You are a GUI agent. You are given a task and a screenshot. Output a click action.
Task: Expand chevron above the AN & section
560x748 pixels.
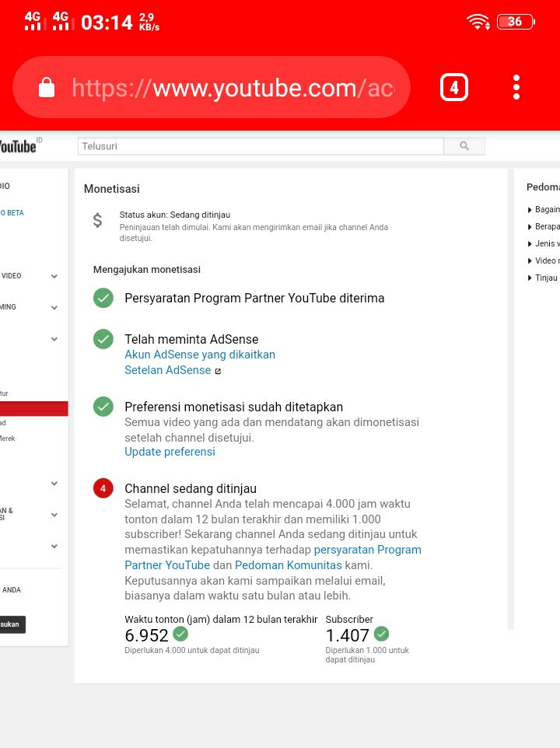pyautogui.click(x=54, y=483)
